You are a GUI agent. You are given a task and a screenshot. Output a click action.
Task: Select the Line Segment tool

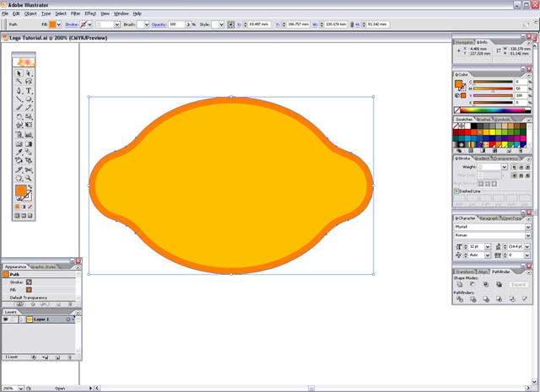coord(19,99)
